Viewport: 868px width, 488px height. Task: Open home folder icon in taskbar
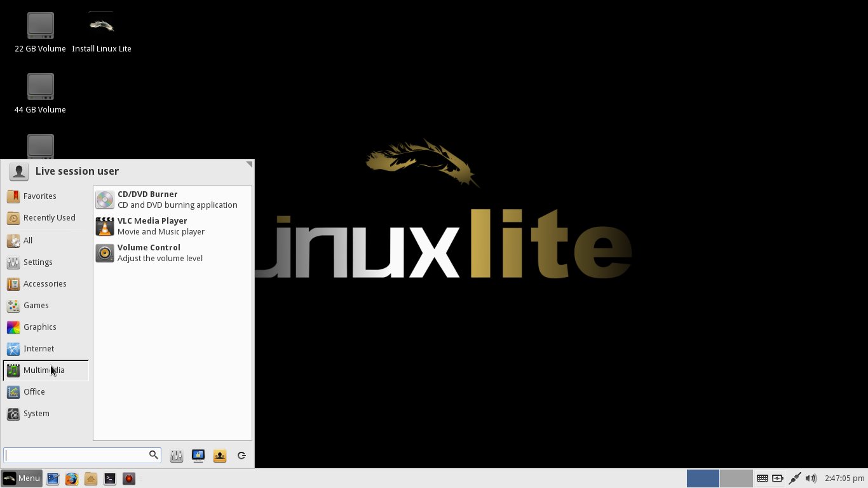pos(91,478)
